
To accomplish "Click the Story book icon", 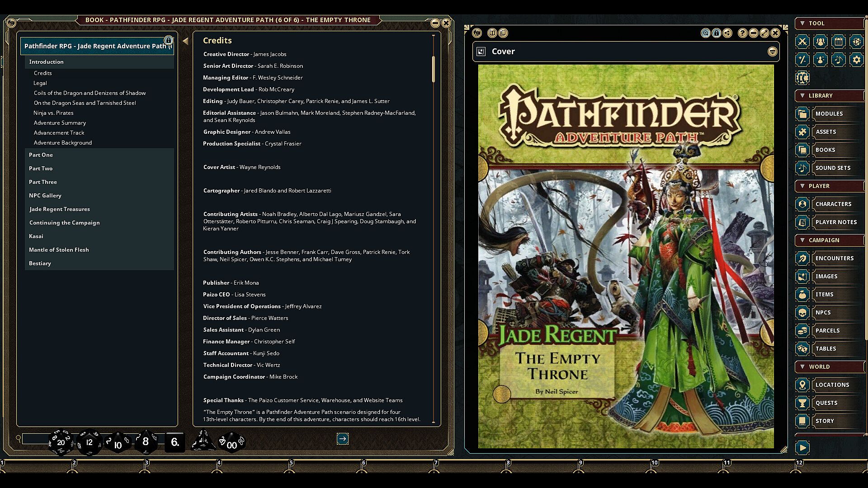I will point(802,421).
